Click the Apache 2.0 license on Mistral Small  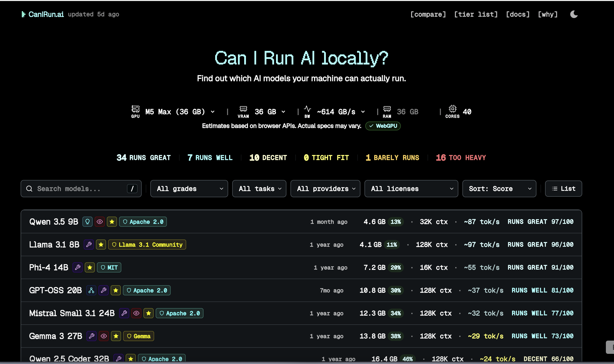click(x=180, y=313)
